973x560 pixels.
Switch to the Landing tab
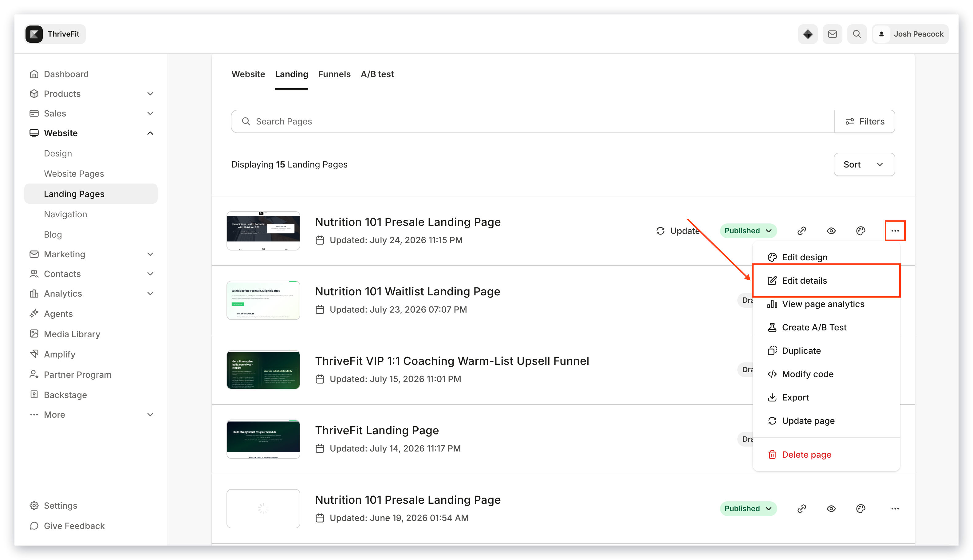(x=291, y=74)
